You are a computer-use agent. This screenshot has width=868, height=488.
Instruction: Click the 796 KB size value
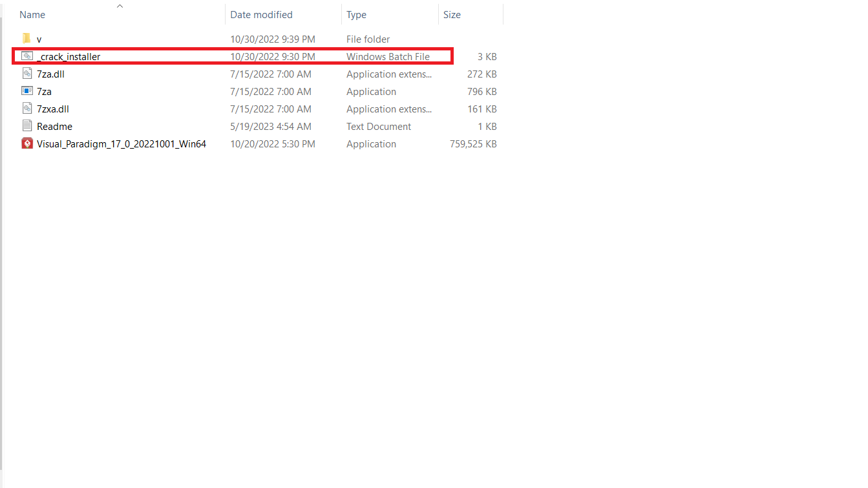482,91
